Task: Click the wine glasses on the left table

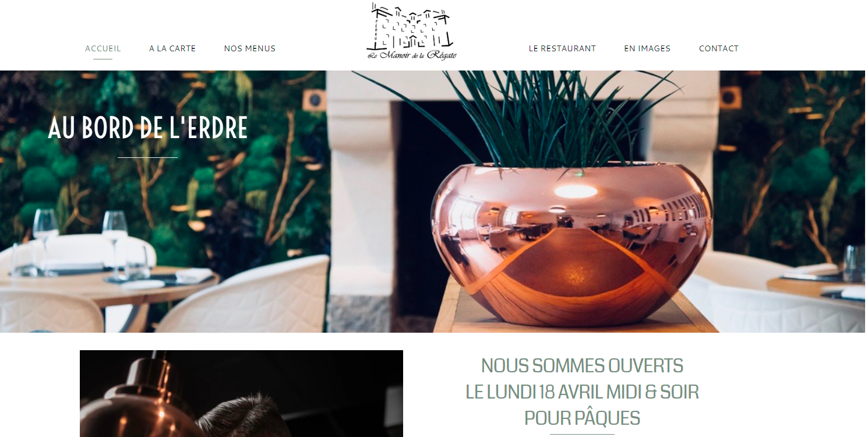Action: [x=82, y=241]
